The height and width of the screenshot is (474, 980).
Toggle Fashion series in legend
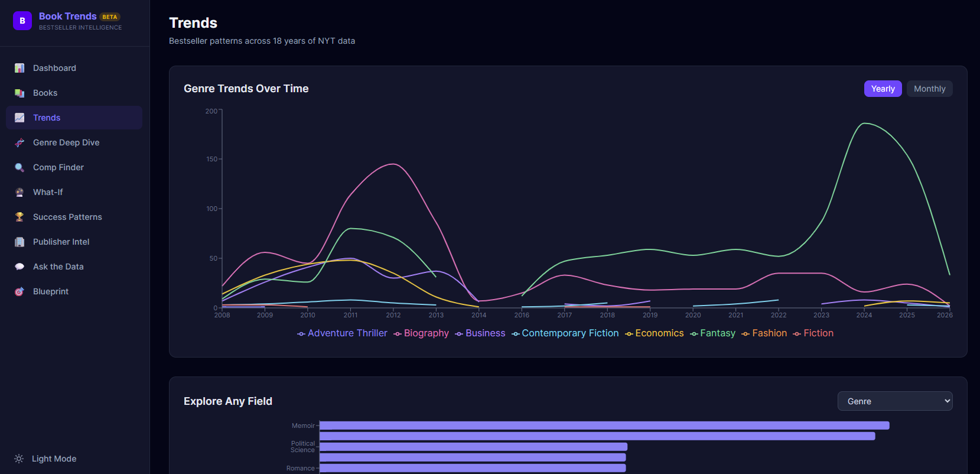click(764, 333)
